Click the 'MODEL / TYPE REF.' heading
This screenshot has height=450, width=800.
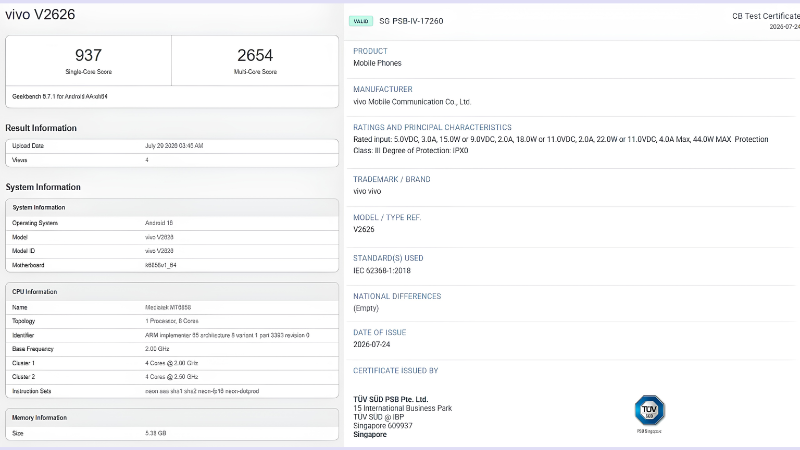tap(387, 217)
